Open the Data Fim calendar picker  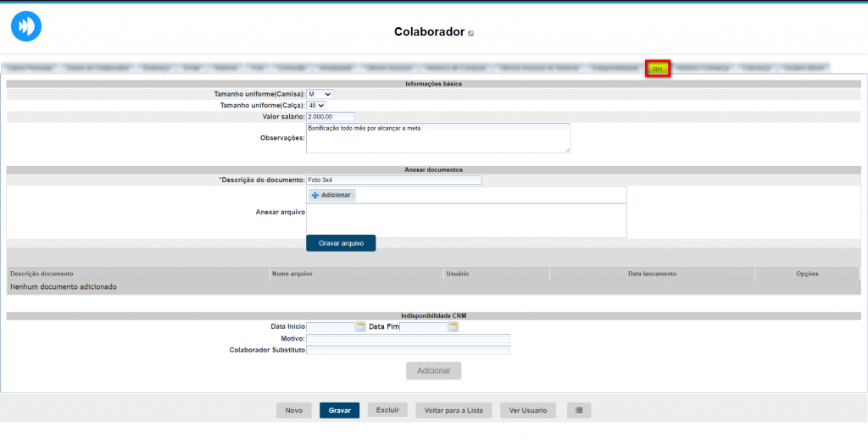tap(453, 326)
